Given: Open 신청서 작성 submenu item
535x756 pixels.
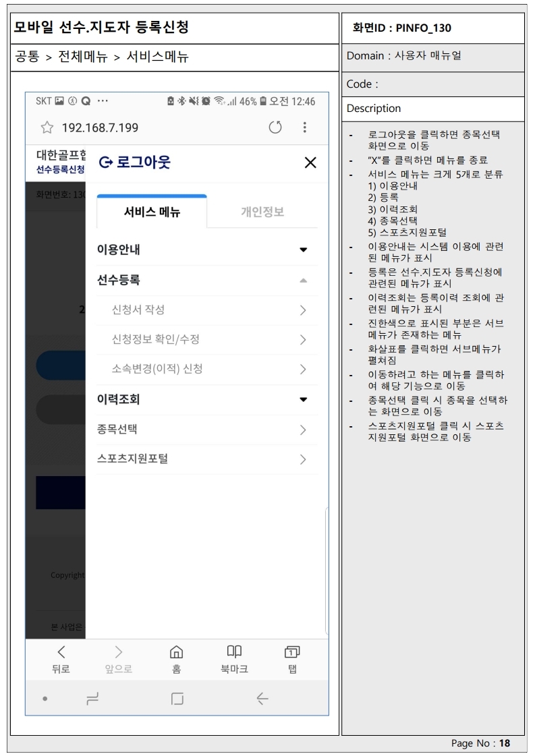Looking at the screenshot, I should click(207, 310).
